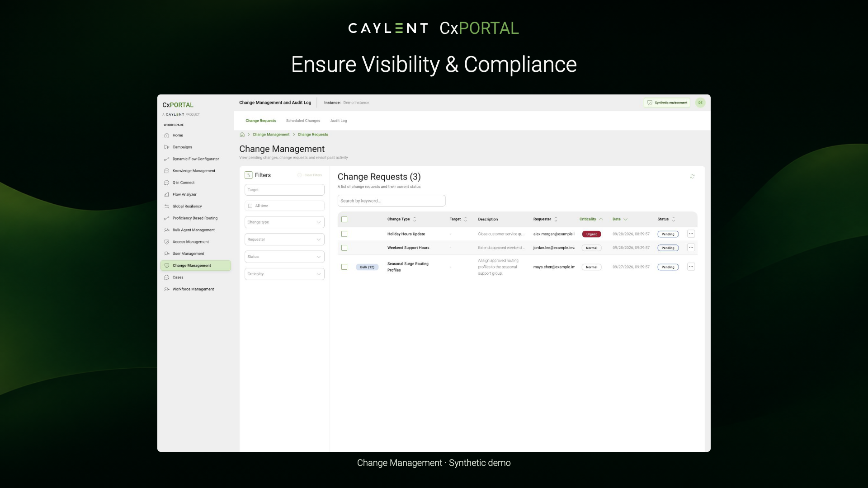This screenshot has width=868, height=488.
Task: Open the Change type filter dropdown
Action: [x=284, y=222]
